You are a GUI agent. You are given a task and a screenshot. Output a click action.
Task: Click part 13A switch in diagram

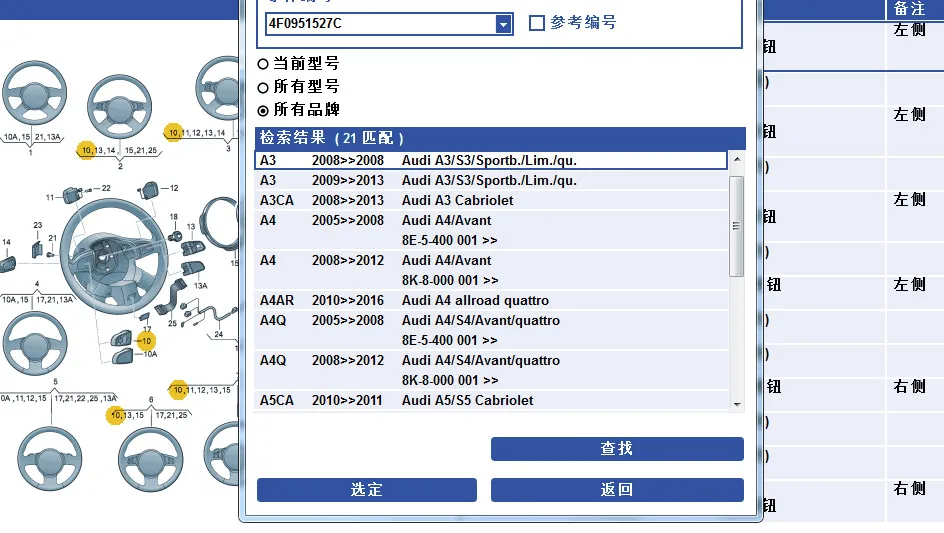[193, 268]
